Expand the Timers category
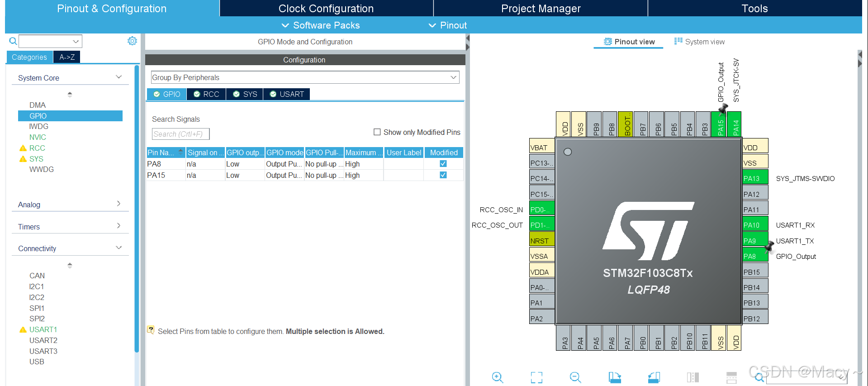 [x=119, y=226]
